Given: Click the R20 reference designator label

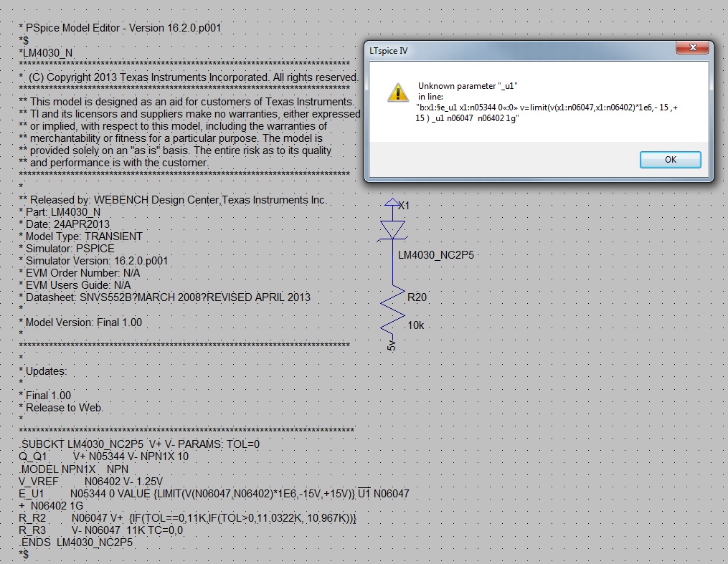Looking at the screenshot, I should 417,297.
